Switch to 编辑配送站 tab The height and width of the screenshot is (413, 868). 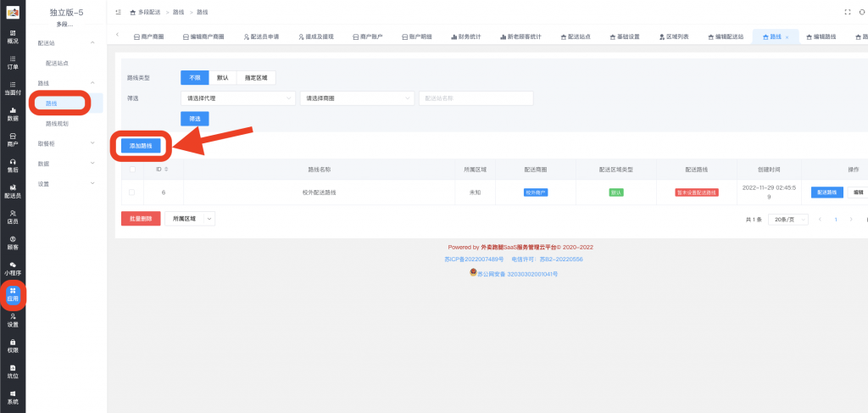pos(726,37)
